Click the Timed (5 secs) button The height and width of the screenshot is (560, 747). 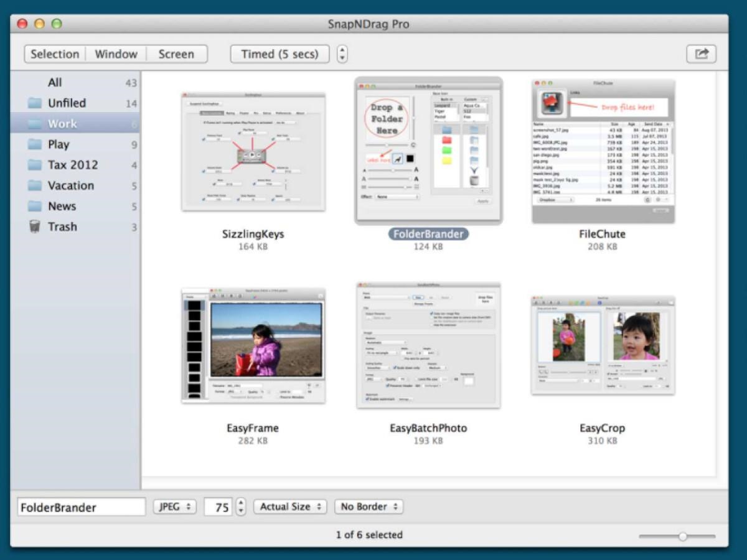click(280, 54)
